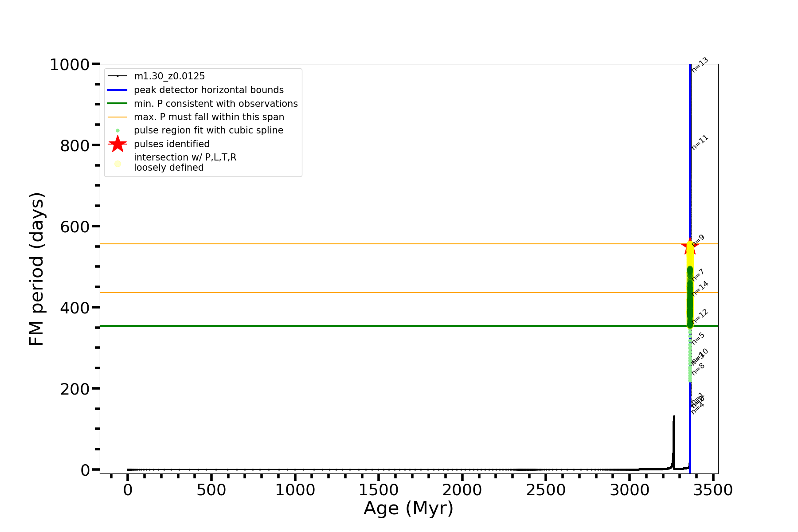Click the blue line swatch in the legend

[117, 90]
